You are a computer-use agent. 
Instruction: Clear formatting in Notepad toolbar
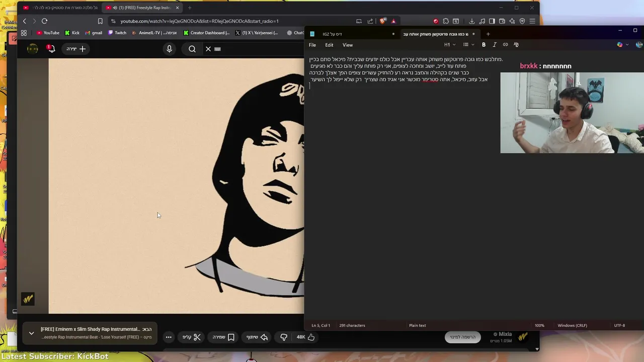click(x=516, y=45)
